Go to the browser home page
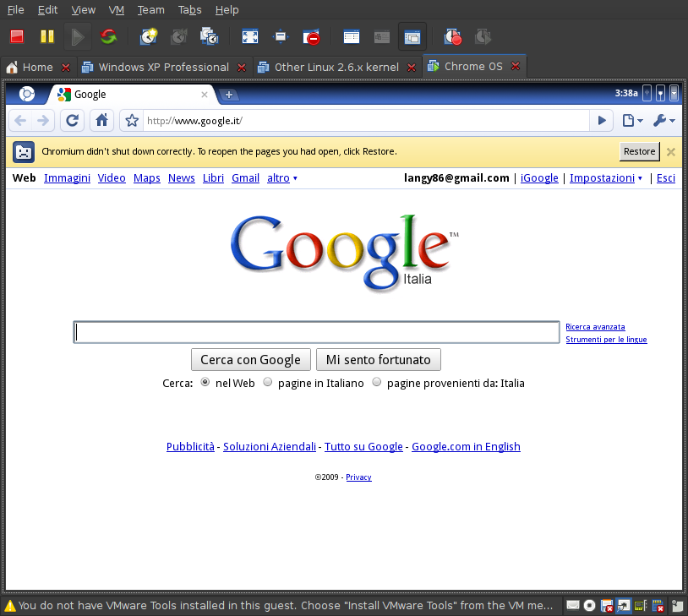 click(x=101, y=120)
